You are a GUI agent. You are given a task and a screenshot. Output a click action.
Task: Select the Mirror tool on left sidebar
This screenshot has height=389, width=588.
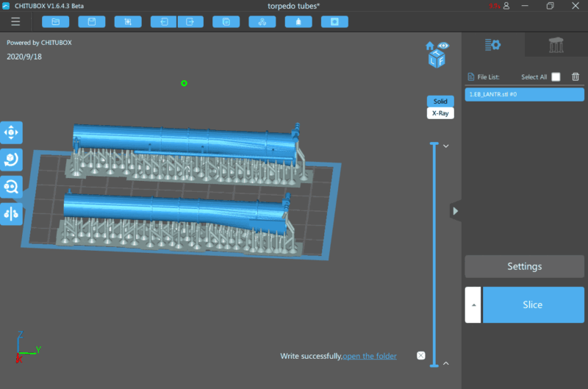point(11,214)
